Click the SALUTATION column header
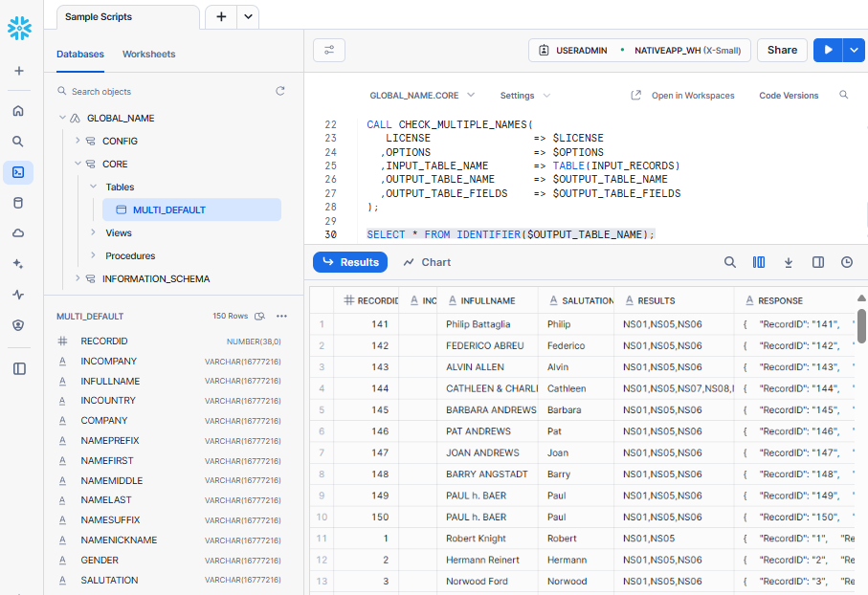The height and width of the screenshot is (595, 868). (x=576, y=300)
